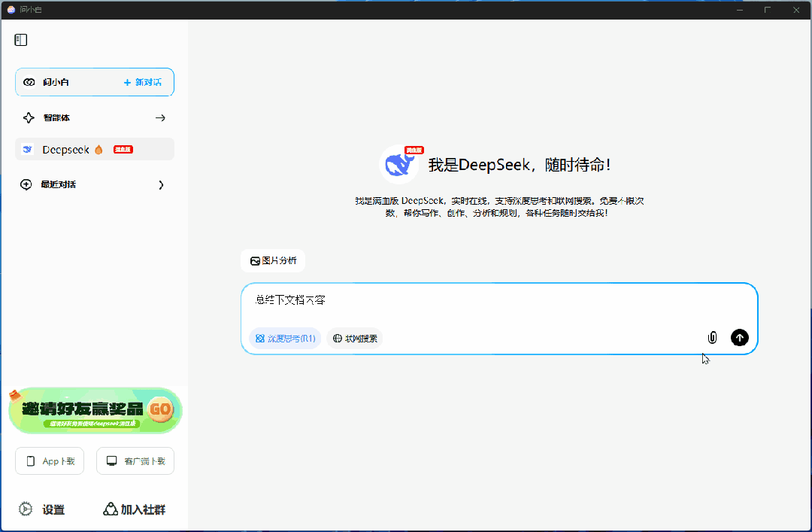This screenshot has width=812, height=532.
Task: Click the 客户端下载 desktop client button
Action: pyautogui.click(x=135, y=461)
